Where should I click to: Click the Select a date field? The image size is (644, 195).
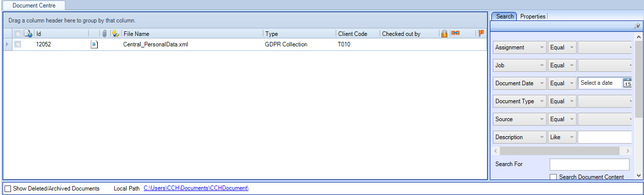click(x=600, y=83)
